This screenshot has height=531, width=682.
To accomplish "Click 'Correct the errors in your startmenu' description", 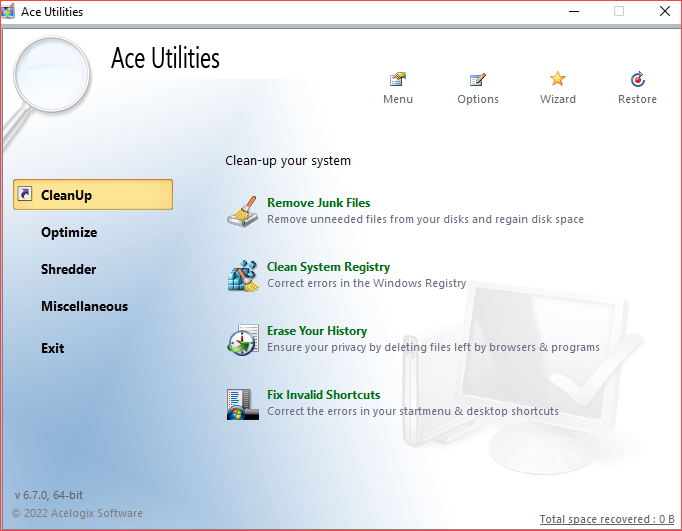I will [413, 411].
